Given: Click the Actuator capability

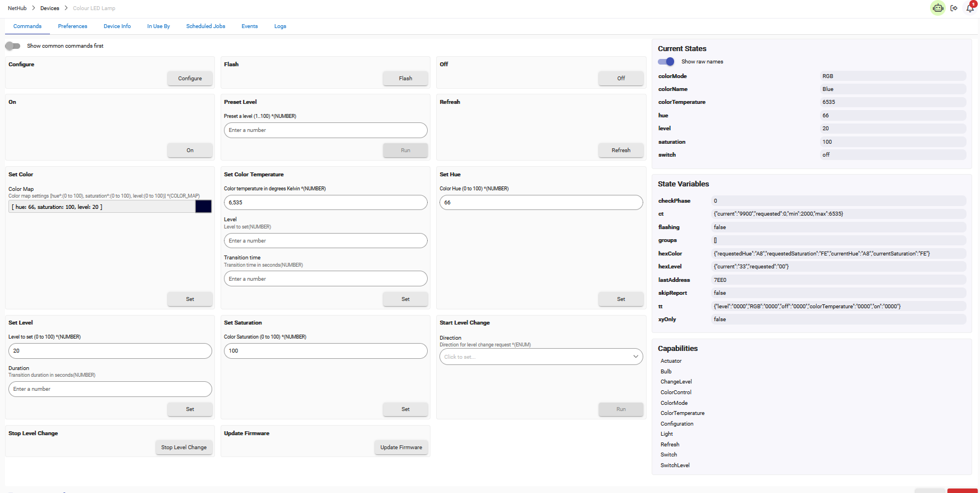Looking at the screenshot, I should [x=671, y=361].
